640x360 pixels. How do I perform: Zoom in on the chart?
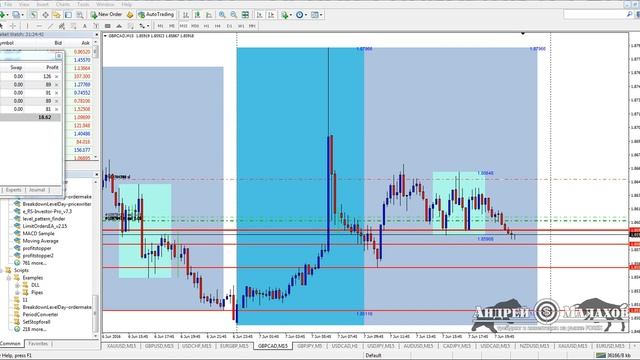(222, 15)
